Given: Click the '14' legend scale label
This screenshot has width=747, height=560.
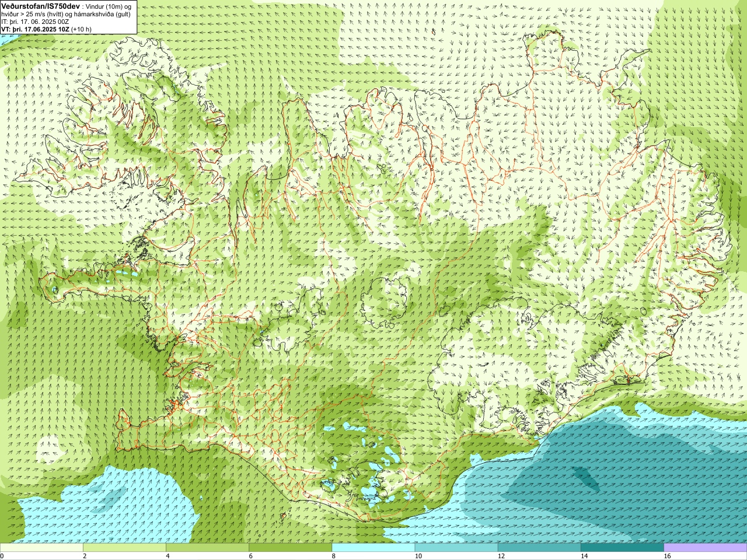Looking at the screenshot, I should tap(584, 556).
